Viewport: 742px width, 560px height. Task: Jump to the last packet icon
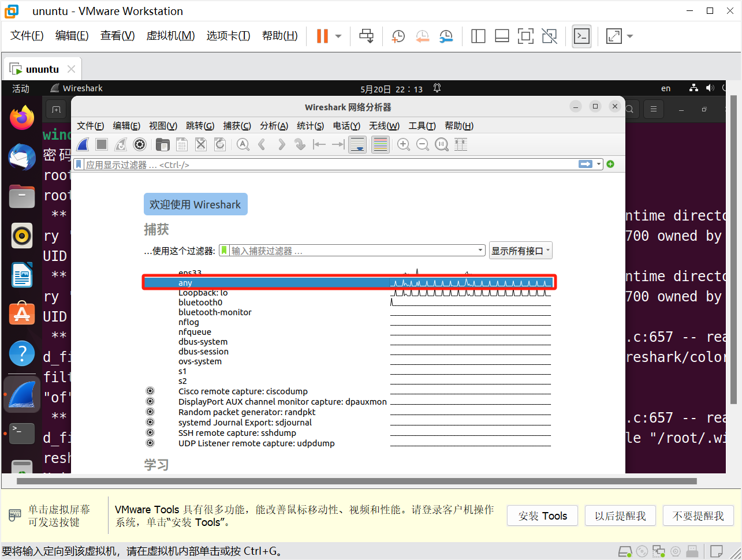(x=338, y=144)
